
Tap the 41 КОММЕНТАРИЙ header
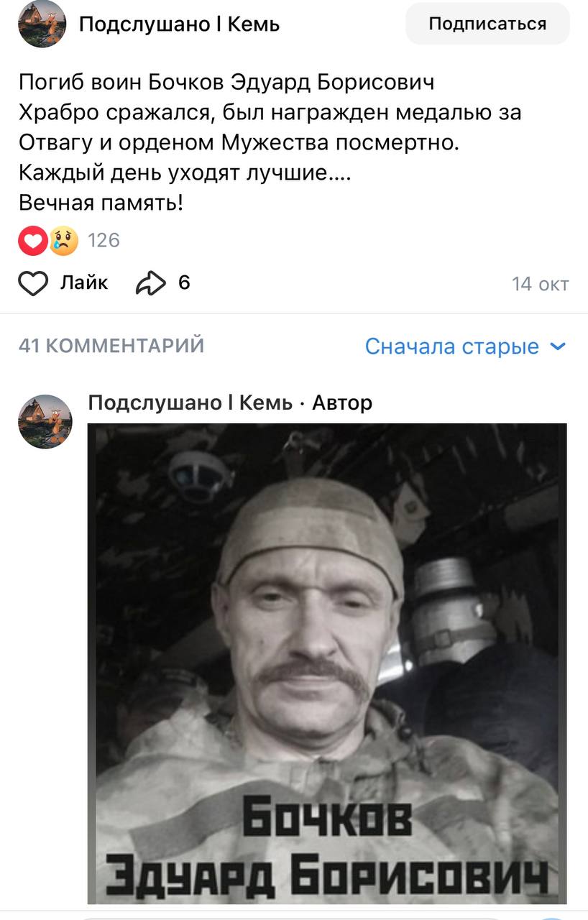click(x=111, y=346)
